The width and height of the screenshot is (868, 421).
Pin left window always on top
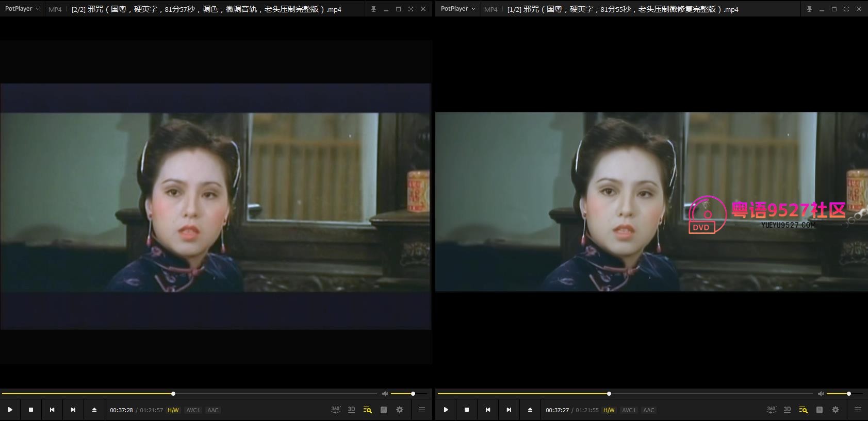point(373,9)
